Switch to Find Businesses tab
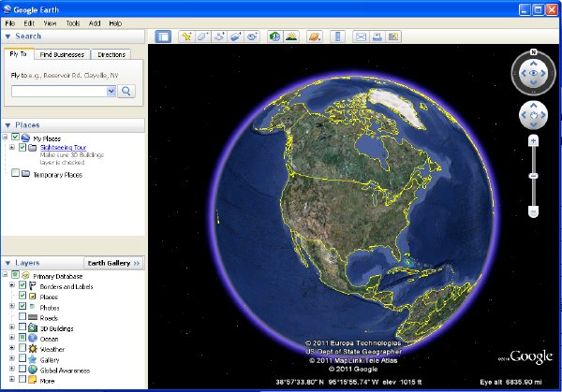The image size is (562, 392). 62,54
